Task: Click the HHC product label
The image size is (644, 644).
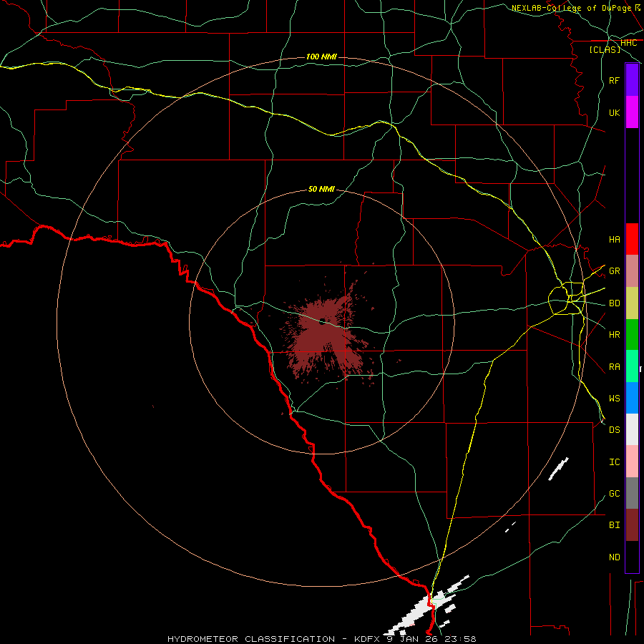Action: tap(628, 43)
